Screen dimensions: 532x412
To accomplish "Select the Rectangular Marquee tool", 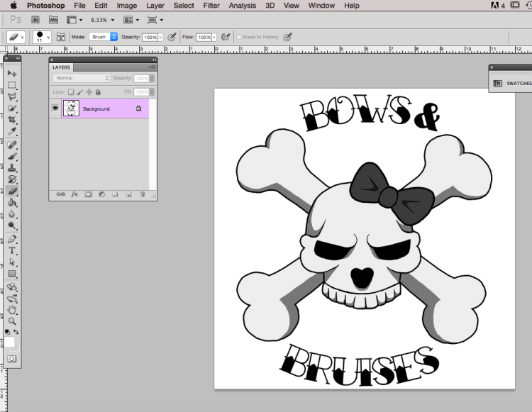I will coord(12,85).
